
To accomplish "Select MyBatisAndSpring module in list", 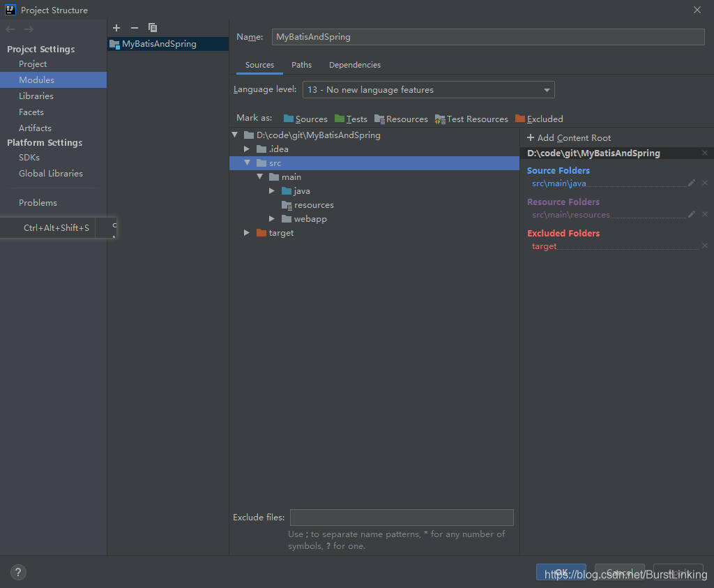I will 168,44.
